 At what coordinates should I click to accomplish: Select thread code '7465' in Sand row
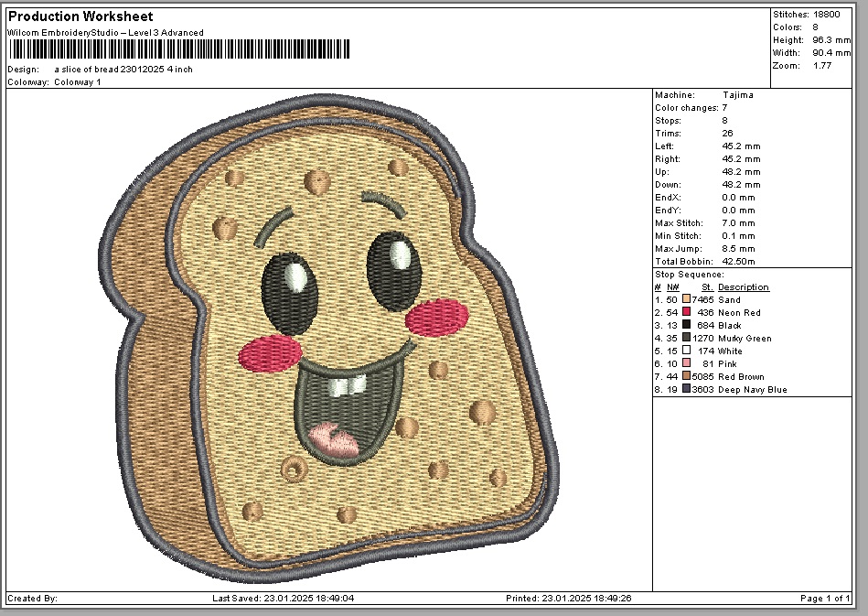(x=702, y=299)
